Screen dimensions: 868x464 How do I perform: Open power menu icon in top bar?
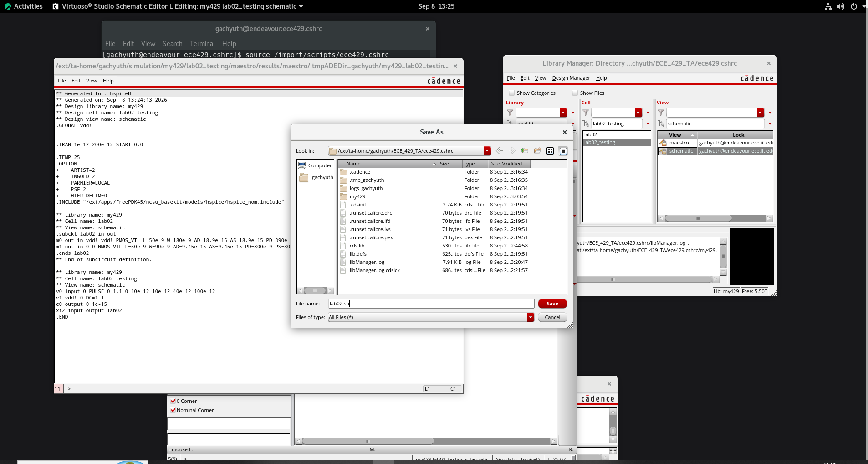tap(854, 6)
